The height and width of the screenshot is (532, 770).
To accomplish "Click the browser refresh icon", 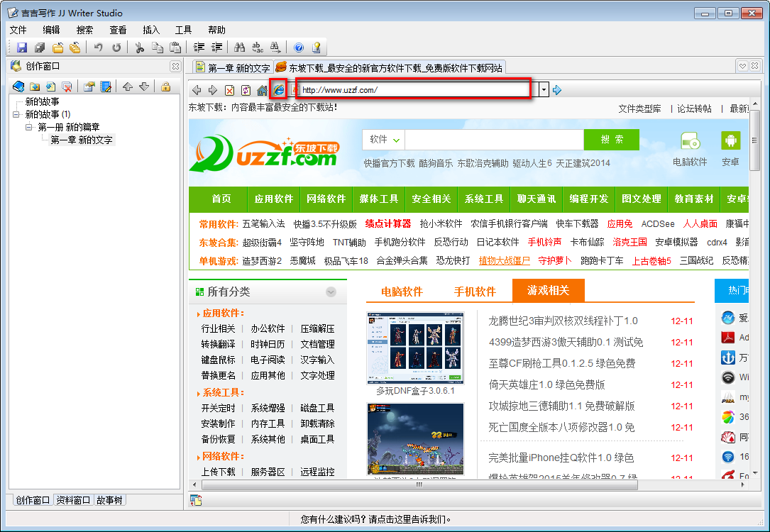I will pyautogui.click(x=246, y=90).
